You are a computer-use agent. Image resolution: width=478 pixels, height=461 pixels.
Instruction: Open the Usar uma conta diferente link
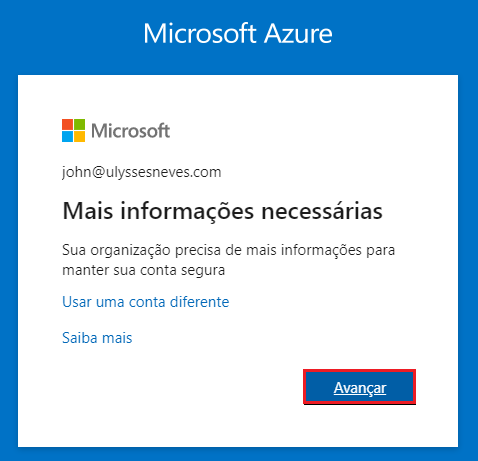coord(146,302)
